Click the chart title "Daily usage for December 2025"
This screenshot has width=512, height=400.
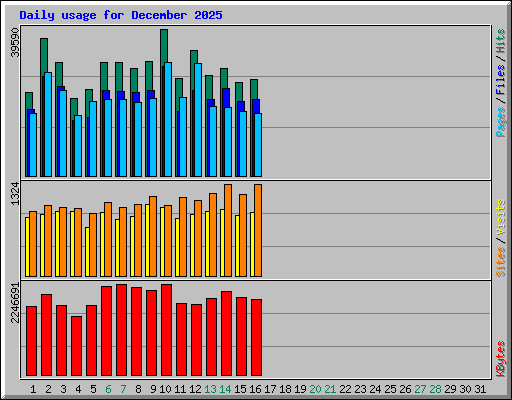coord(121,15)
